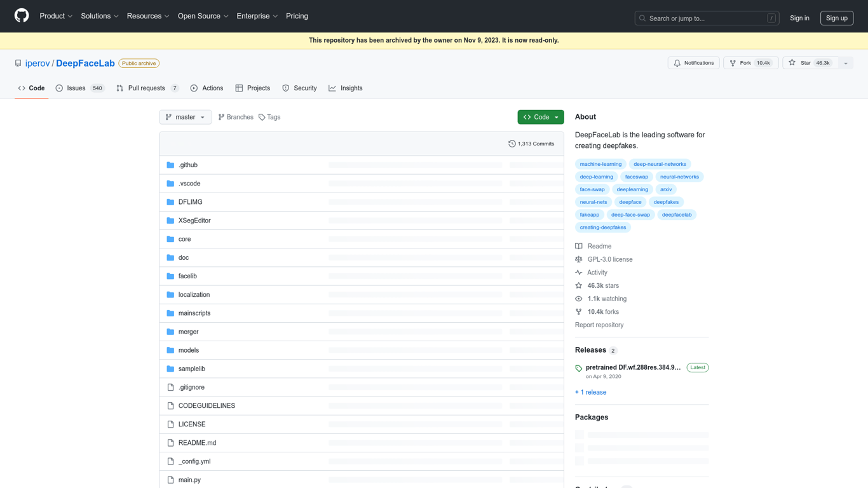Click the Sign up button

coord(837,18)
